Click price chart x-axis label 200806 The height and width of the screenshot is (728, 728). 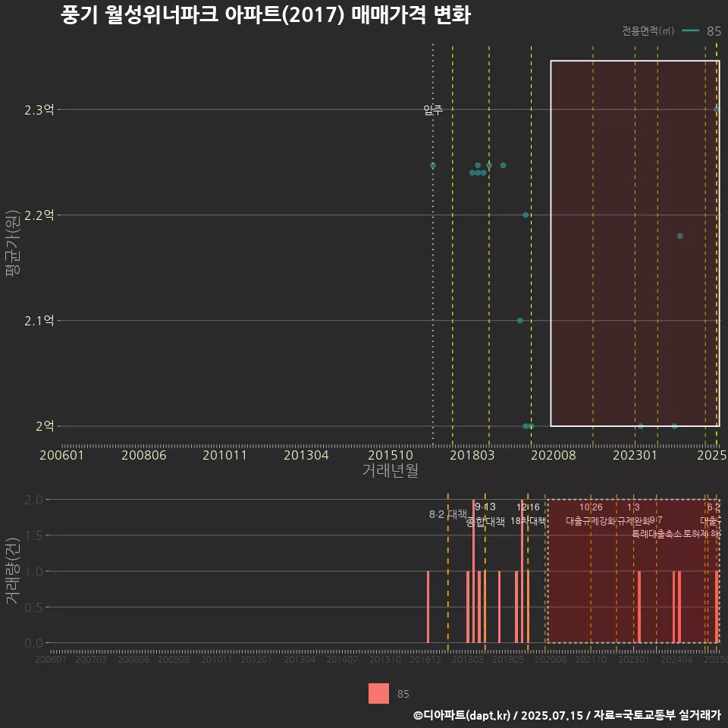click(x=144, y=455)
